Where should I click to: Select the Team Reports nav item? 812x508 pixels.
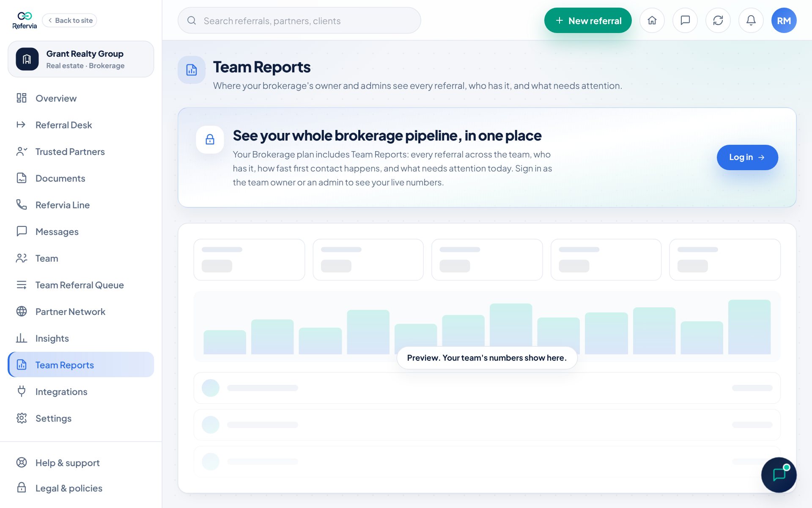(x=81, y=365)
